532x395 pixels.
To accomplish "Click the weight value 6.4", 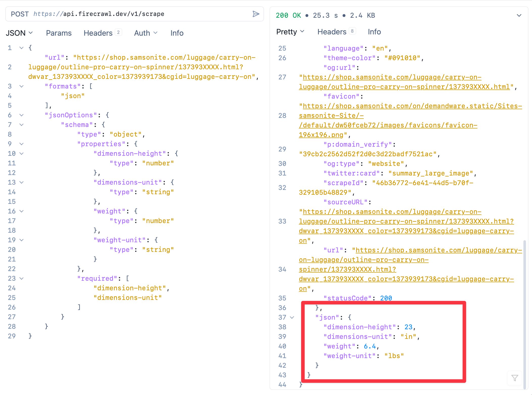I will tap(370, 346).
